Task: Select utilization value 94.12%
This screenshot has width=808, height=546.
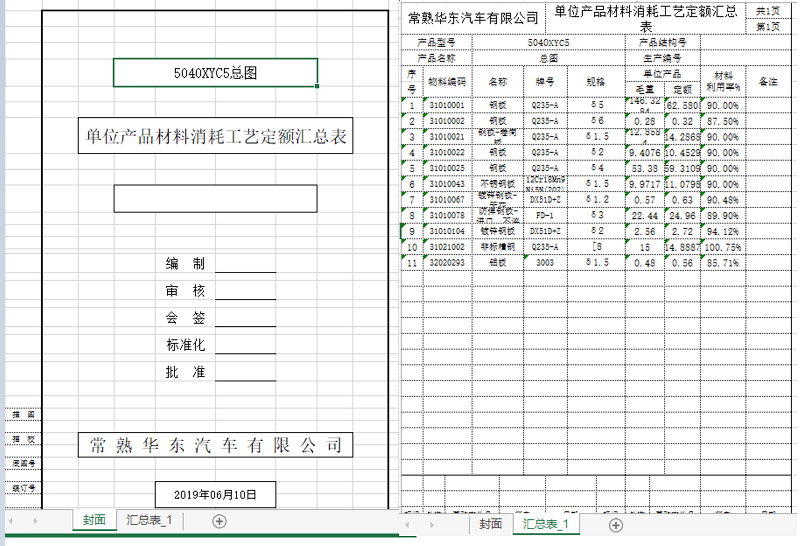Action: pos(723,231)
